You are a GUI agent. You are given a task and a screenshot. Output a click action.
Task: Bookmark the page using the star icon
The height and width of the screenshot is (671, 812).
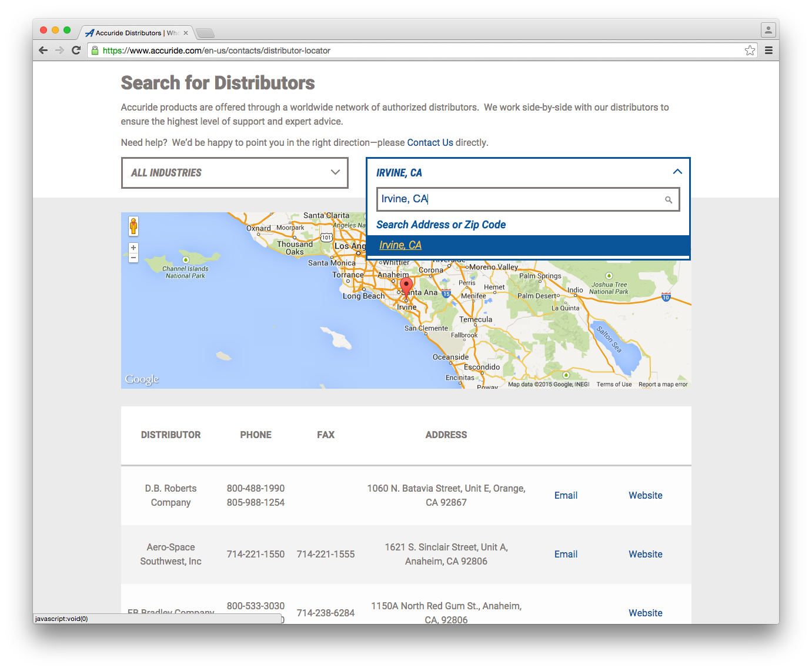tap(750, 50)
